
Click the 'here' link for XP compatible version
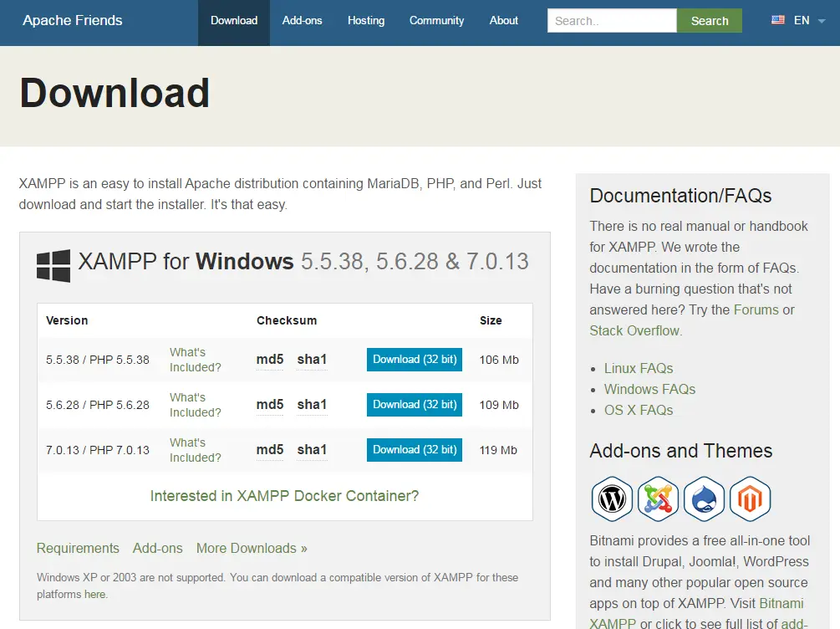pyautogui.click(x=94, y=594)
